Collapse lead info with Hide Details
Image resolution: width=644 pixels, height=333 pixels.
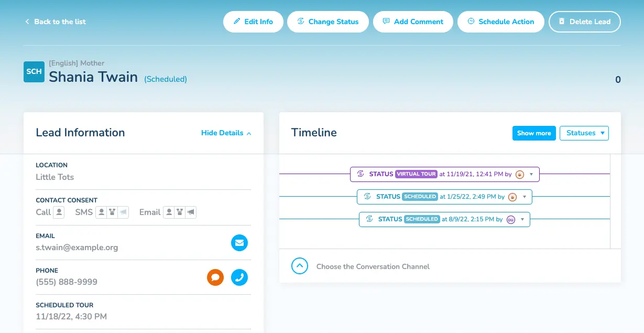click(226, 133)
